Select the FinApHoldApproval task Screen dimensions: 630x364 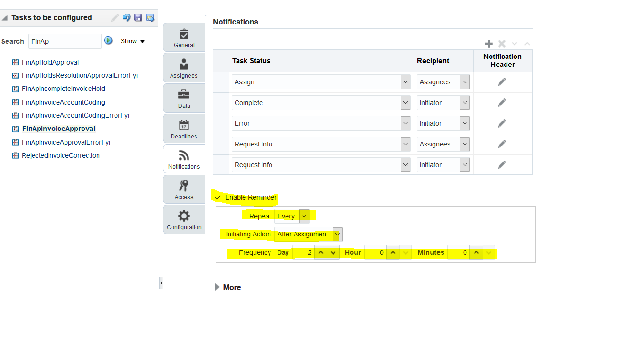pyautogui.click(x=50, y=62)
